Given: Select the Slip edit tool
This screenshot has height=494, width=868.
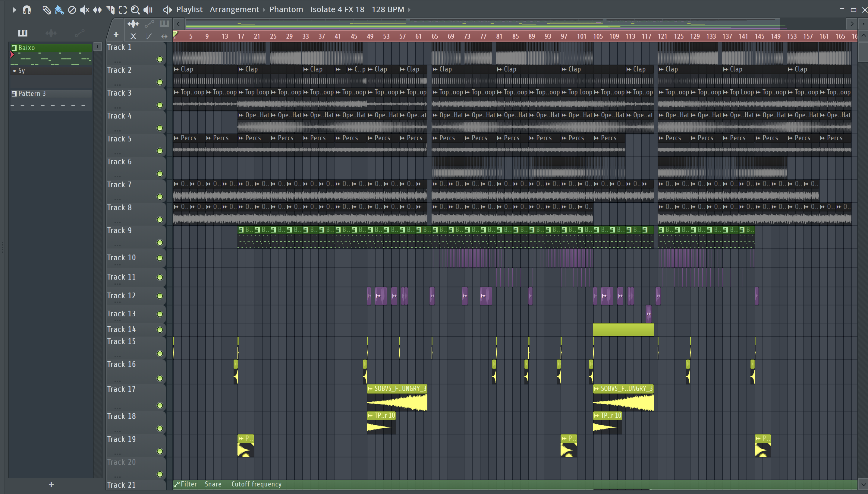Looking at the screenshot, I should (97, 10).
